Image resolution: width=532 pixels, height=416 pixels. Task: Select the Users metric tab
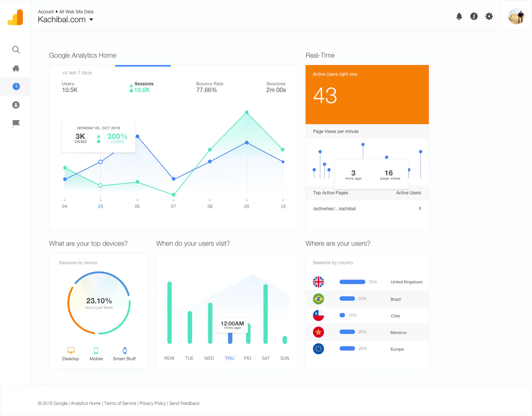(70, 87)
